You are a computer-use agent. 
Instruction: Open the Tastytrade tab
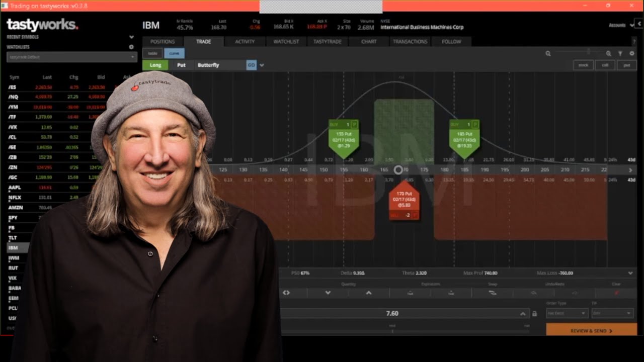[x=328, y=42]
